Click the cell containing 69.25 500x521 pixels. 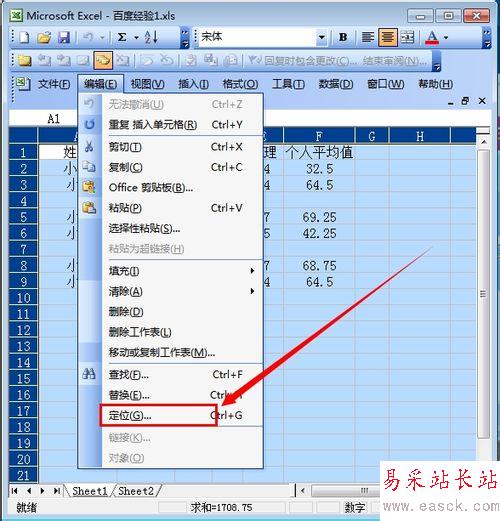pos(319,217)
